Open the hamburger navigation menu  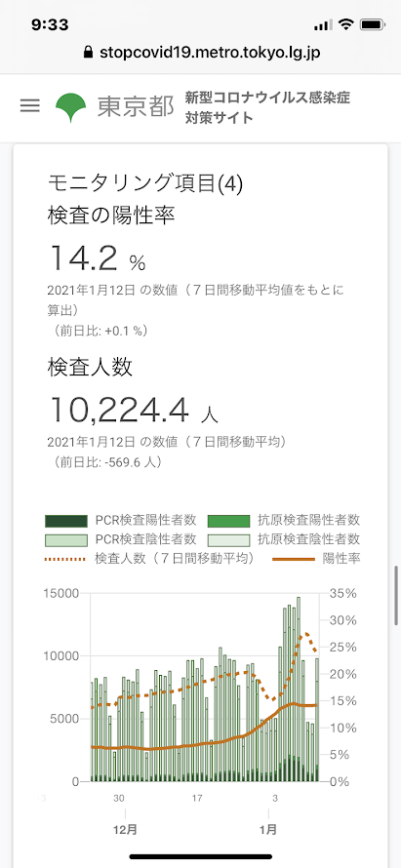[x=30, y=105]
